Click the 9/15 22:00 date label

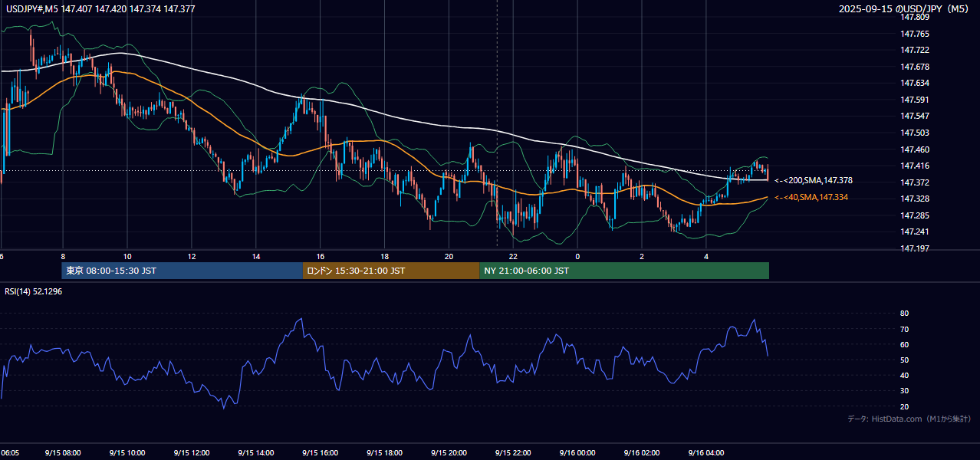click(x=513, y=452)
